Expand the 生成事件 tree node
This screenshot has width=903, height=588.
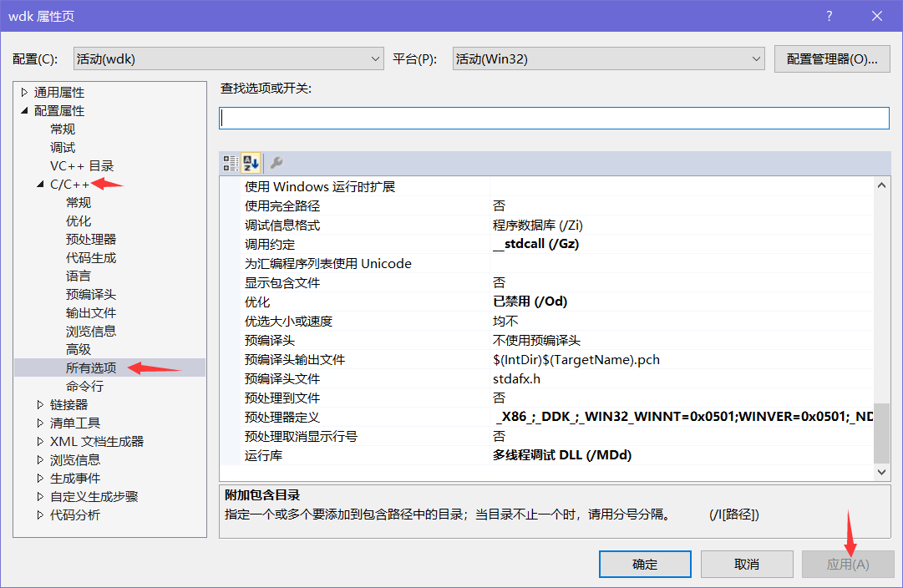40,479
